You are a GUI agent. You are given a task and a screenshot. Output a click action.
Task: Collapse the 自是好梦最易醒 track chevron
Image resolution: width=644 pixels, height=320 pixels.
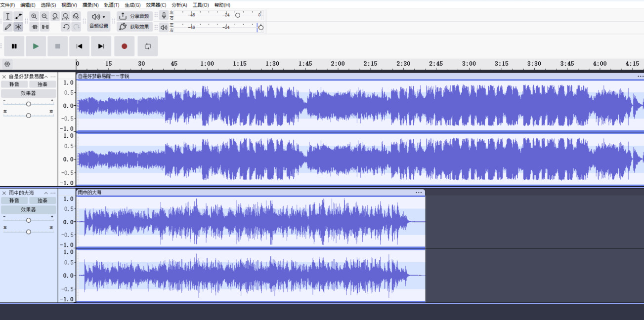click(x=46, y=77)
